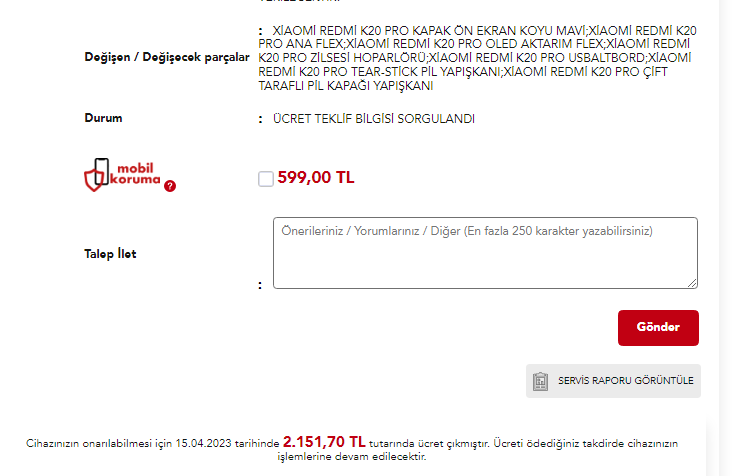The height and width of the screenshot is (476, 755).
Task: Open SERVİS RAPORU GÖRÜNTÜLE
Action: click(x=613, y=381)
